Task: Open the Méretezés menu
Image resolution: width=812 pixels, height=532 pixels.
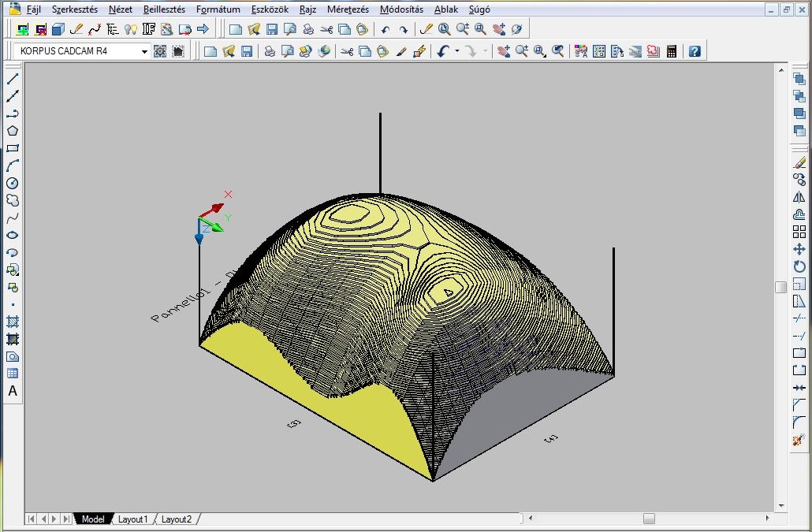Action: 348,9
